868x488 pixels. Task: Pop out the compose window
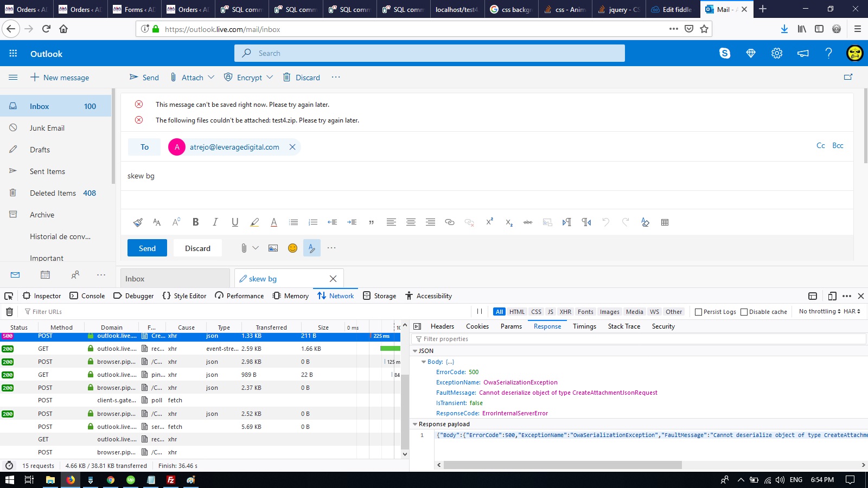pos(848,77)
